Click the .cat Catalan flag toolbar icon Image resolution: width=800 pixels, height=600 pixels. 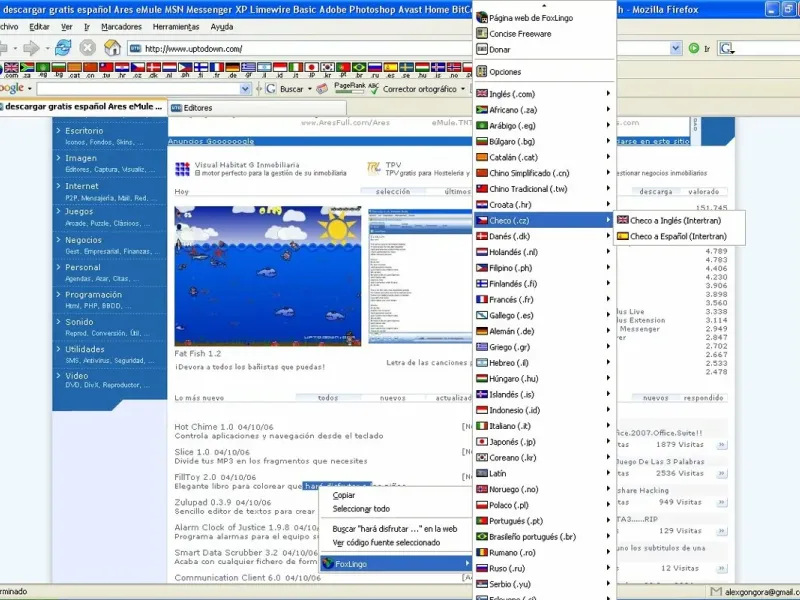[x=74, y=68]
